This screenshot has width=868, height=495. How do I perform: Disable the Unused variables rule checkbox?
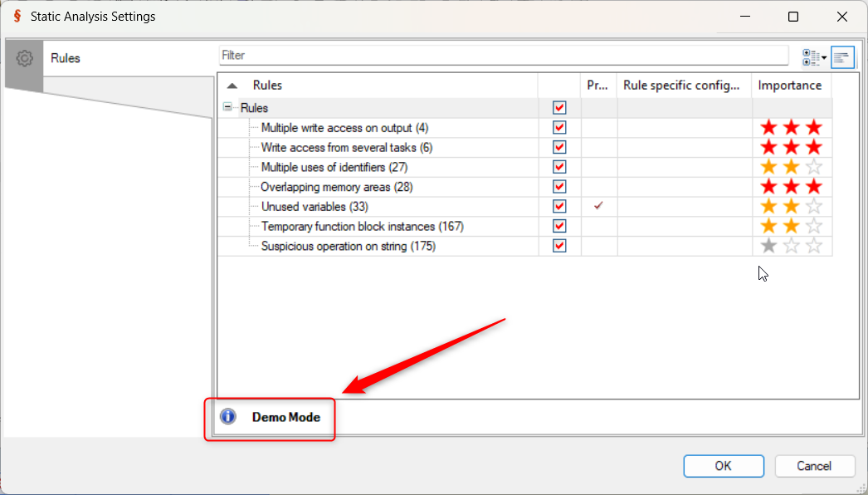pos(559,207)
